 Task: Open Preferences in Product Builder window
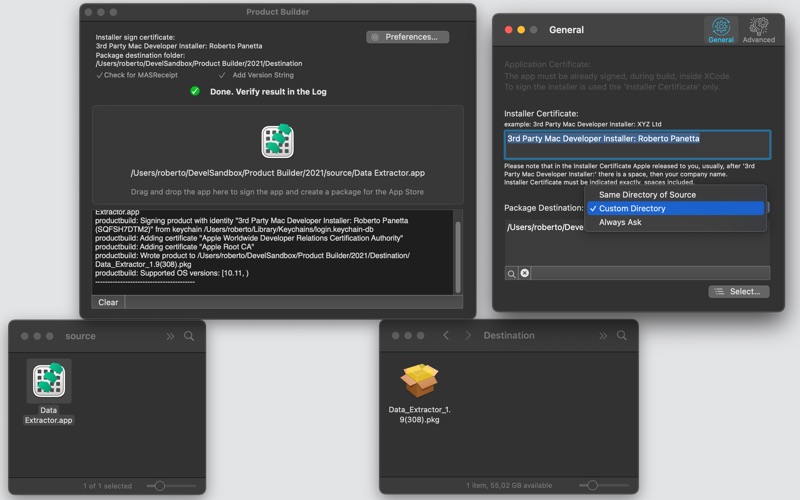[408, 37]
